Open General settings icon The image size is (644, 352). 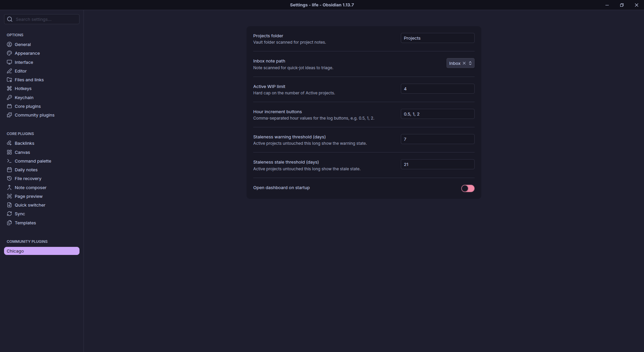point(9,44)
